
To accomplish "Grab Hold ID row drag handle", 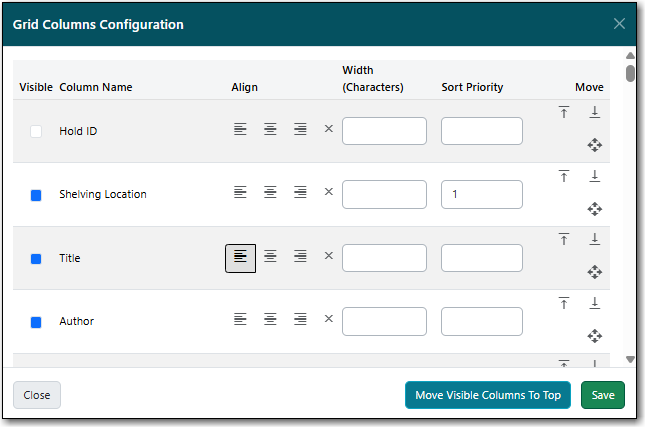I will point(594,145).
